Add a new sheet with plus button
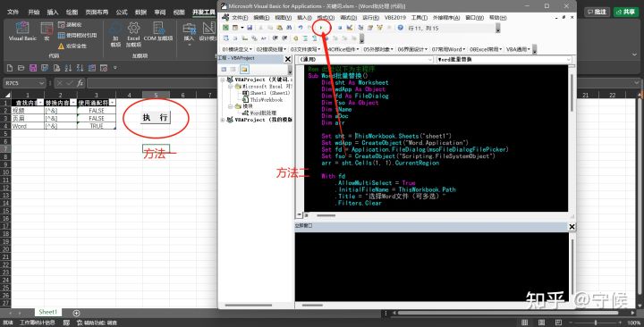Screen dimensions: 644x327 tap(76, 313)
